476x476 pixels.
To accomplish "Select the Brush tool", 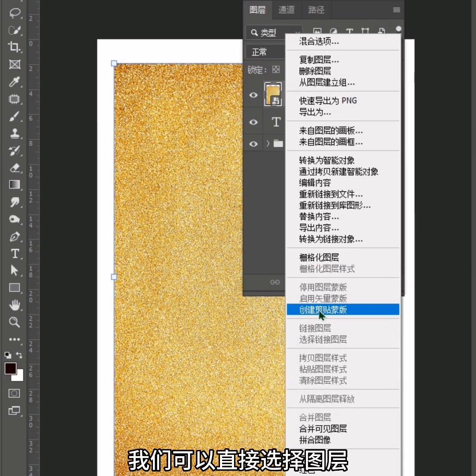I will coord(15,116).
